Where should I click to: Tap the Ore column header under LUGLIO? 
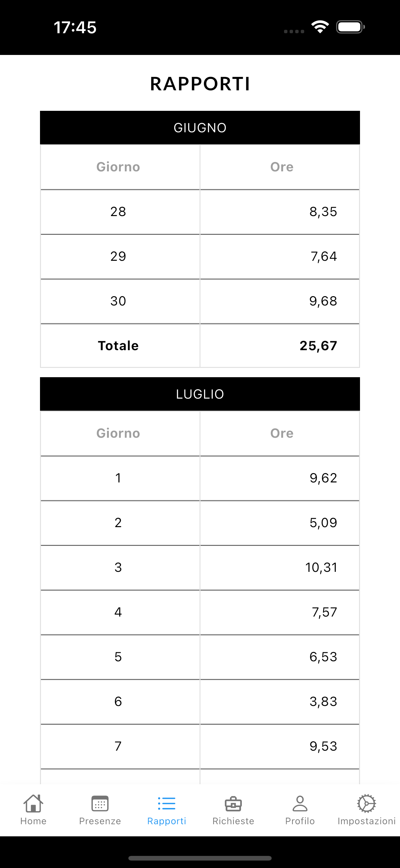coord(282,433)
